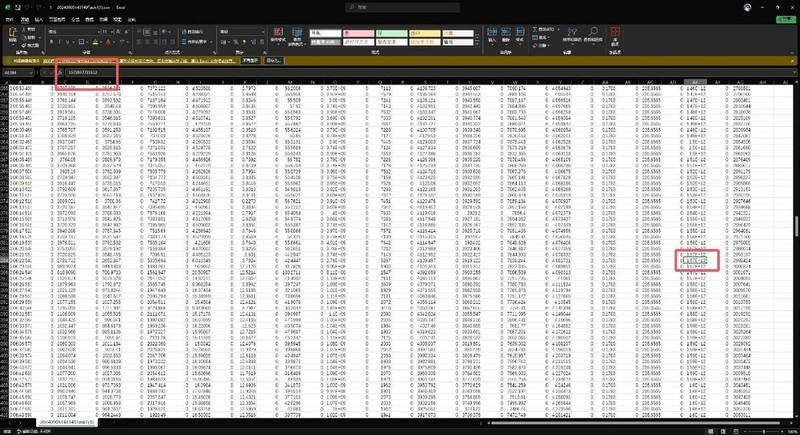Dismiss the yellow warning message bar
Image resolution: width=800 pixels, height=435 pixels.
pos(792,61)
